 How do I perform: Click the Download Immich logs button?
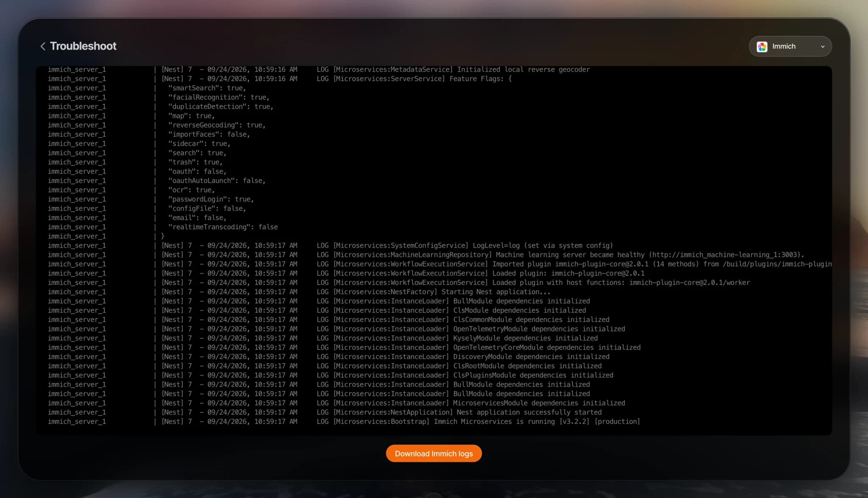[434, 453]
